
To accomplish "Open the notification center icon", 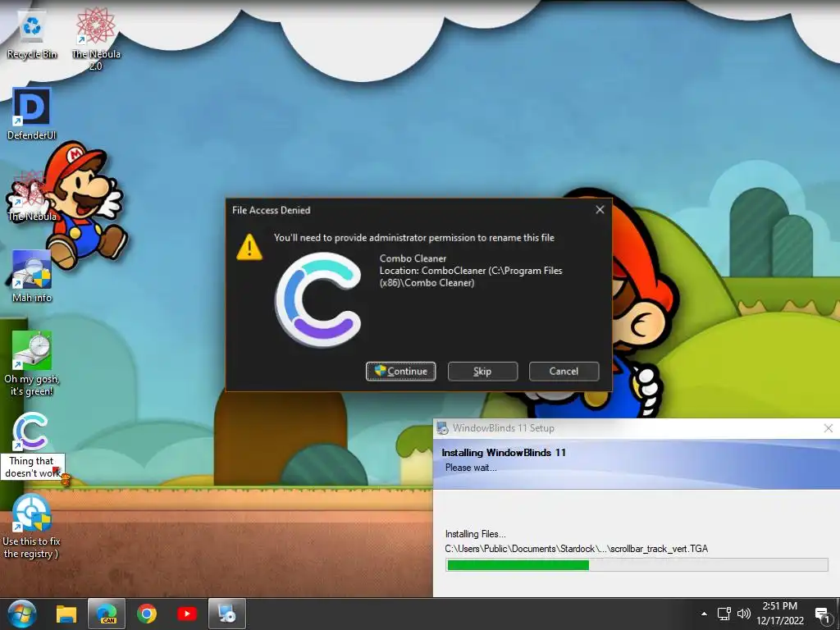I will click(822, 615).
